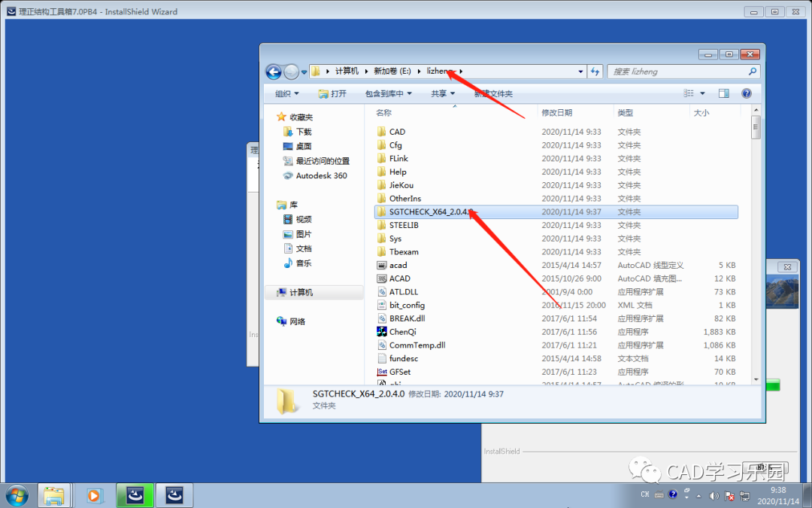
Task: Click 新加卷 (E:) breadcrumb
Action: coord(392,71)
